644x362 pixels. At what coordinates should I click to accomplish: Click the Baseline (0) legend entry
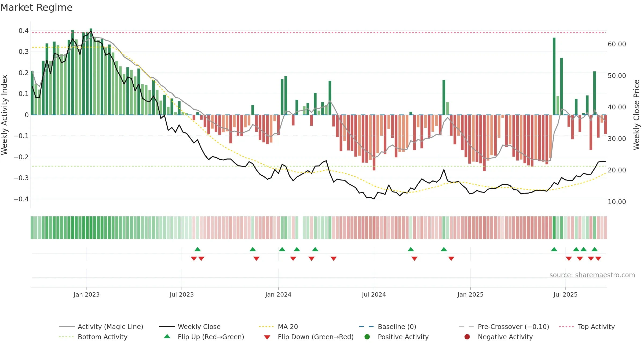tap(387, 327)
